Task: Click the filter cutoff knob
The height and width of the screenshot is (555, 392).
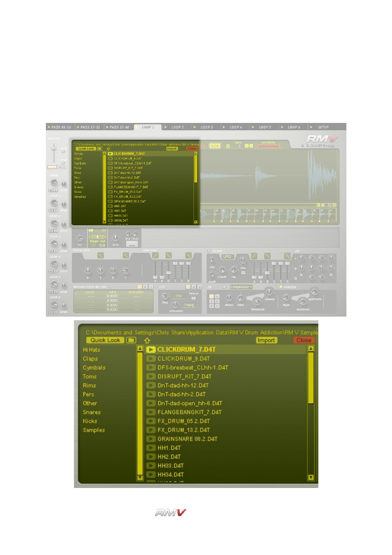Action: pos(222,270)
